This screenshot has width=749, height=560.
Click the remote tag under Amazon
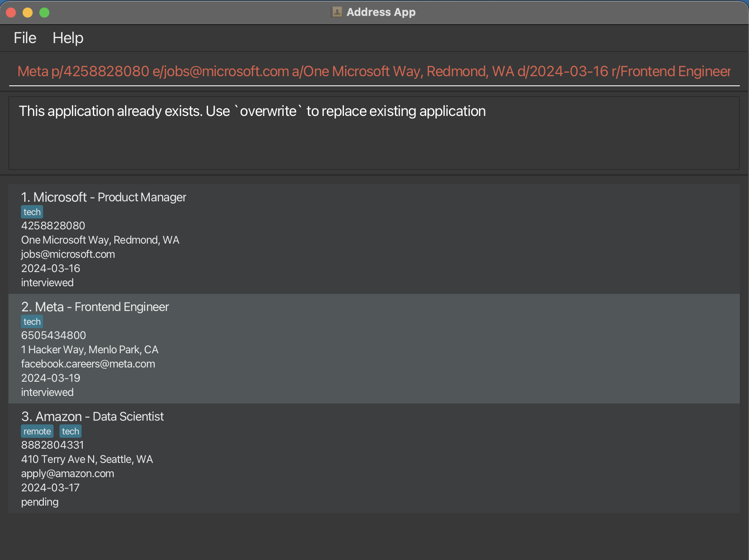coord(37,432)
